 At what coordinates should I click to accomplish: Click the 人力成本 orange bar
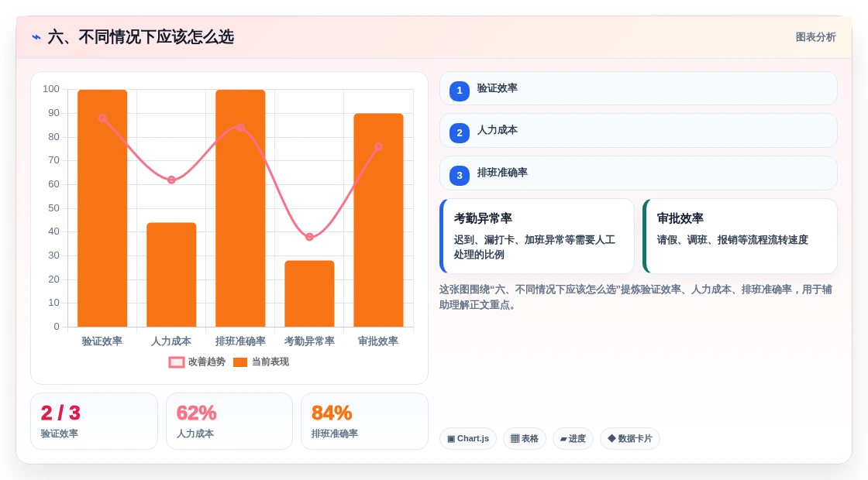pyautogui.click(x=171, y=275)
